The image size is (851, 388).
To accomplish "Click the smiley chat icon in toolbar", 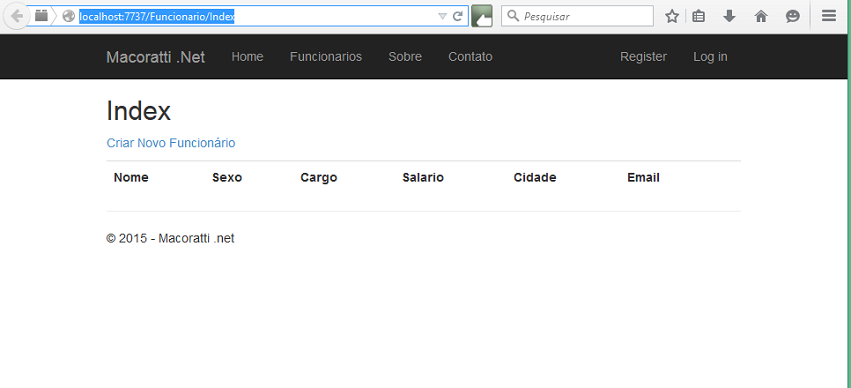I will click(793, 16).
